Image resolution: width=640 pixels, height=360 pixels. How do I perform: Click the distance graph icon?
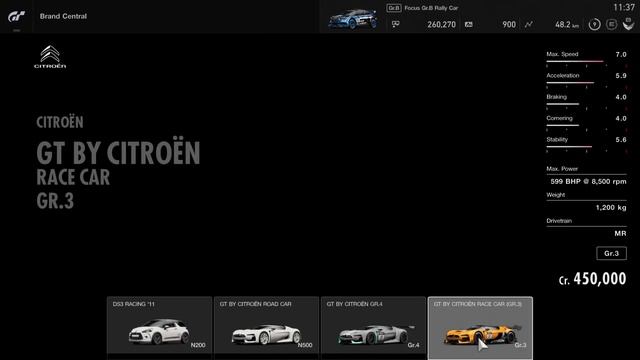click(529, 24)
